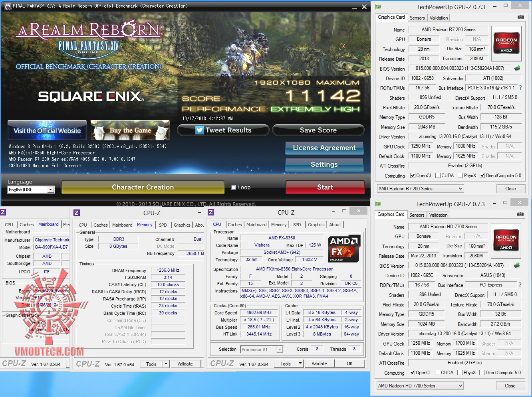This screenshot has height=397, width=532.
Task: Toggle OpenCL checkbox in HD 7700 GPU-Z window
Action: [413, 373]
